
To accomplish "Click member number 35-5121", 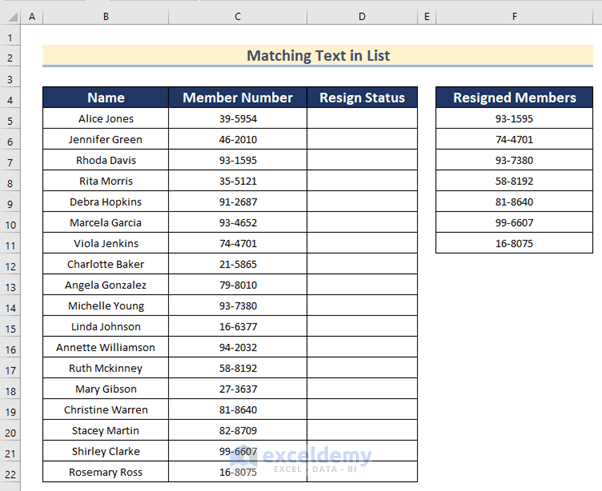I will tap(238, 181).
